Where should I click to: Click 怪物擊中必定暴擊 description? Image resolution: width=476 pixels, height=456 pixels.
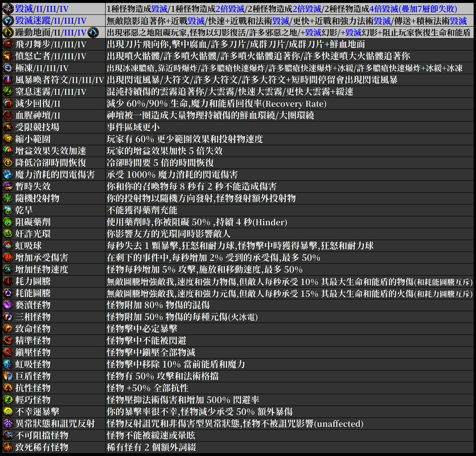142,329
